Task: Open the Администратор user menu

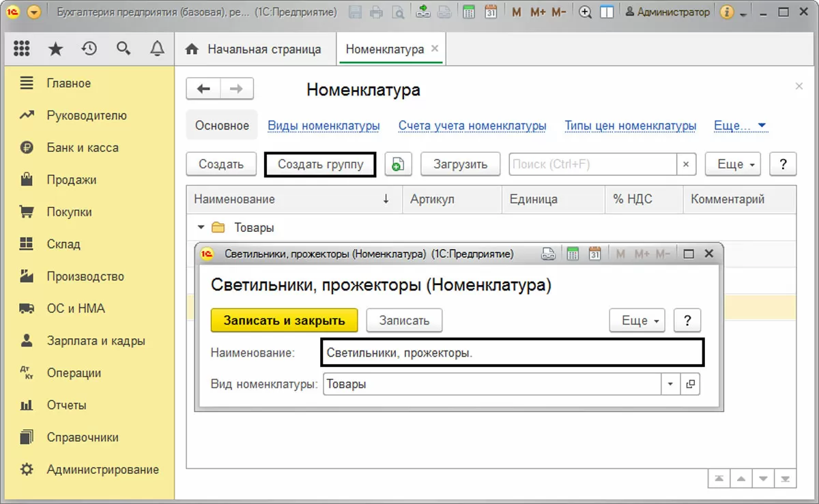Action: point(667,12)
